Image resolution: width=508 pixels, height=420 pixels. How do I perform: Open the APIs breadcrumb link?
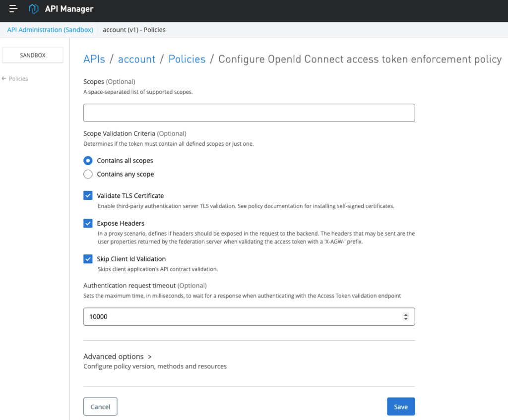pyautogui.click(x=94, y=59)
